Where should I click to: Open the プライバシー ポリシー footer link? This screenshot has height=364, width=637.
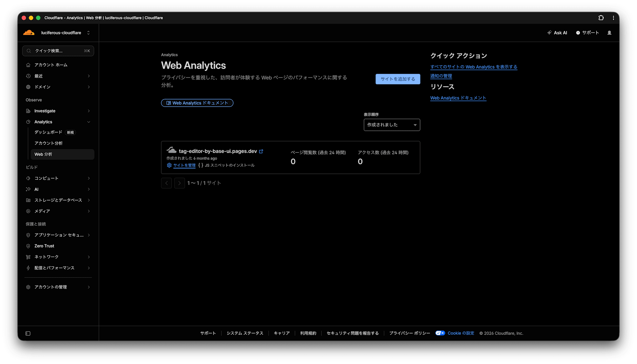point(410,333)
